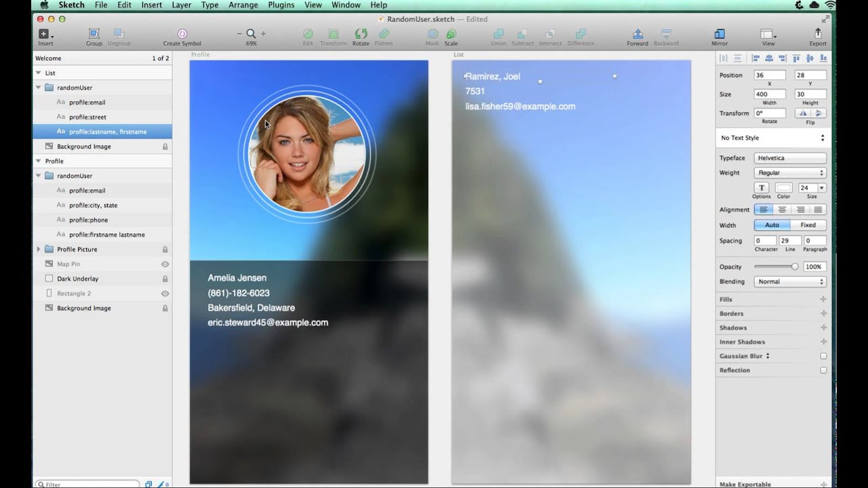
Task: Open the Arrange menu
Action: 243,5
